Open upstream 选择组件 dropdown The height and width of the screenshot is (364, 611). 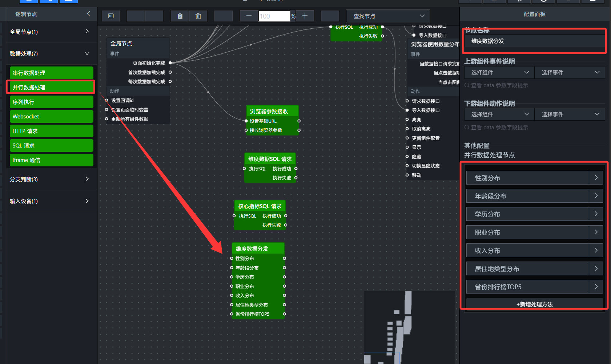click(x=499, y=72)
